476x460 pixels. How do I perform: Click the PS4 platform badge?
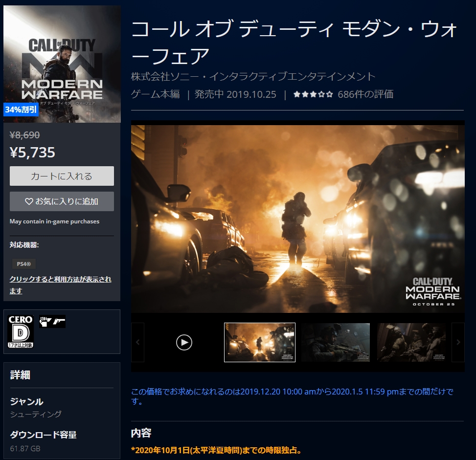(24, 264)
